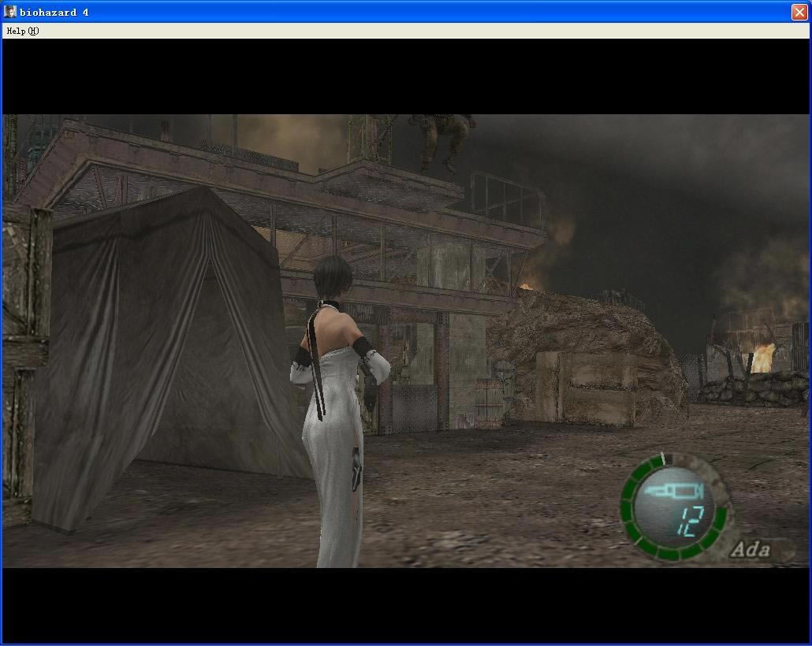The height and width of the screenshot is (646, 812).
Task: Open the Help menu
Action: [22, 31]
